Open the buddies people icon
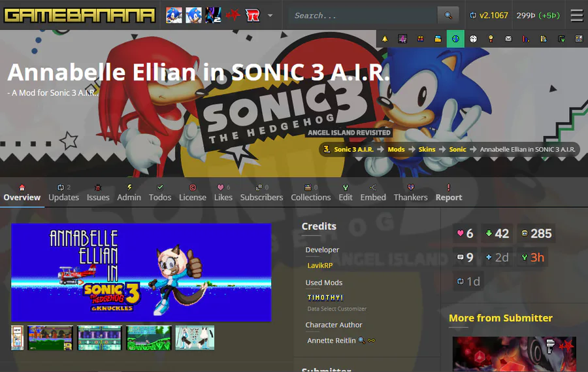The height and width of the screenshot is (372, 588). click(420, 39)
